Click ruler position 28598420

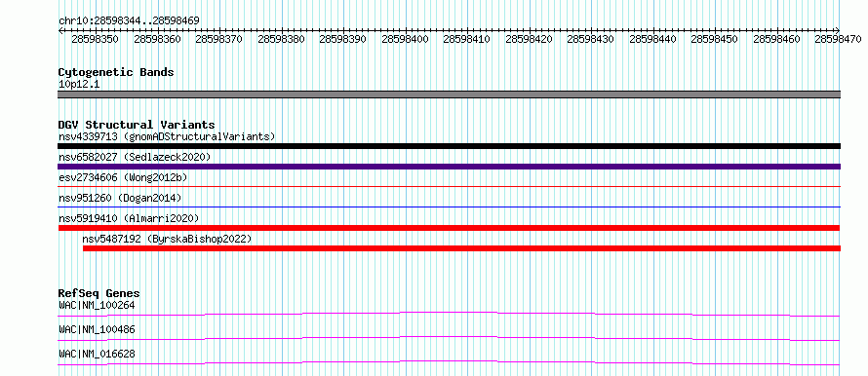click(x=530, y=40)
